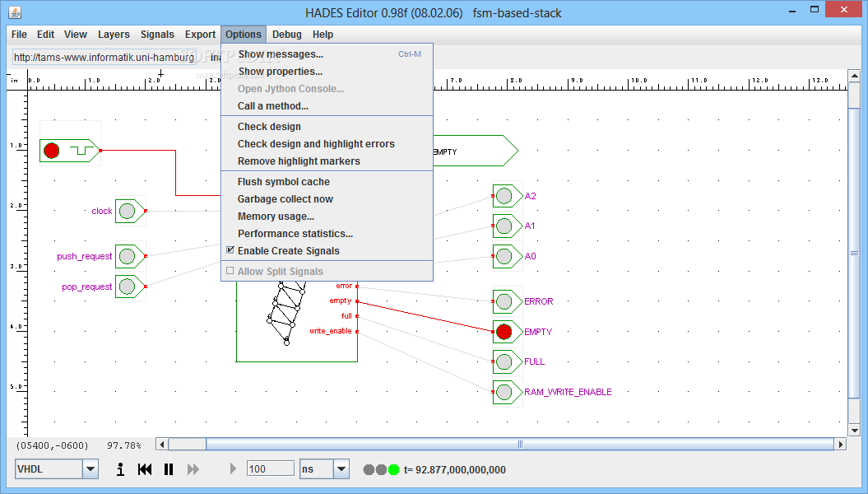Choose Remove highlight markers
Viewport: 868px width, 494px height.
[x=327, y=161]
